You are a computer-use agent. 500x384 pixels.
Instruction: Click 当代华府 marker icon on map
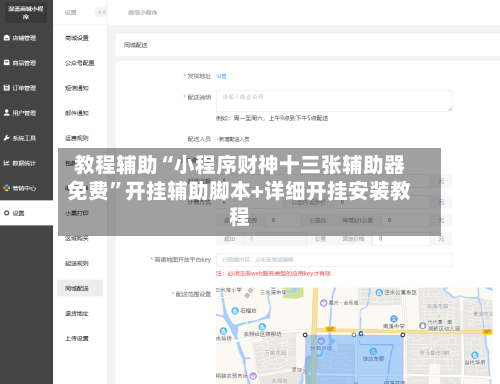[475, 355]
